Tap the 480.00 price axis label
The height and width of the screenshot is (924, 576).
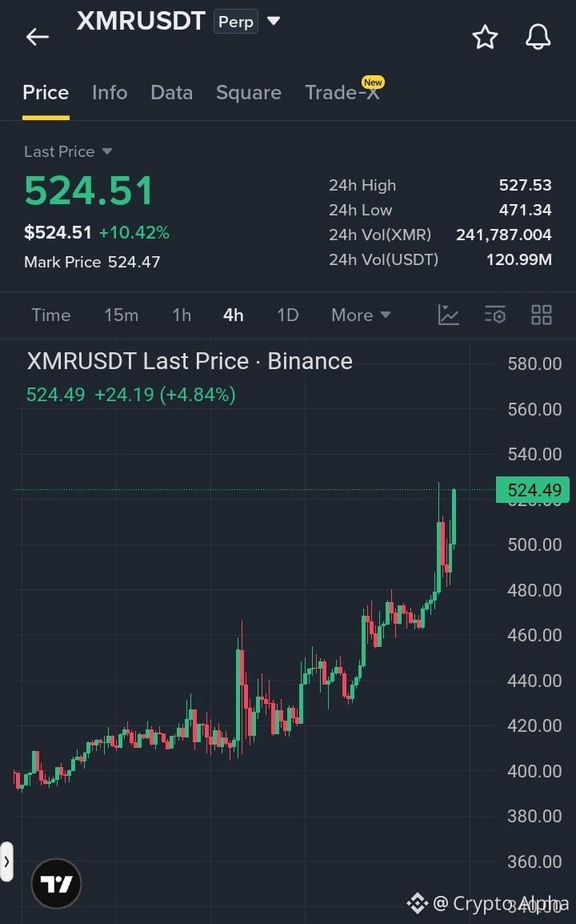tap(534, 590)
